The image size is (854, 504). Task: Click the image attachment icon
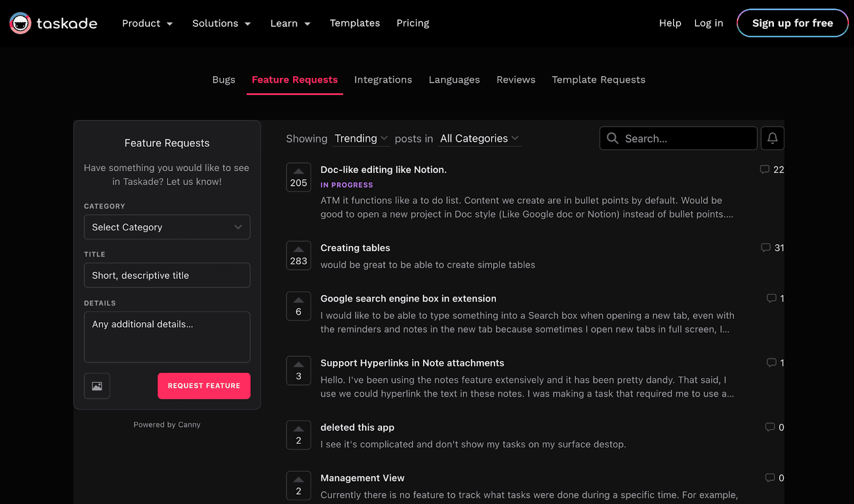[97, 386]
